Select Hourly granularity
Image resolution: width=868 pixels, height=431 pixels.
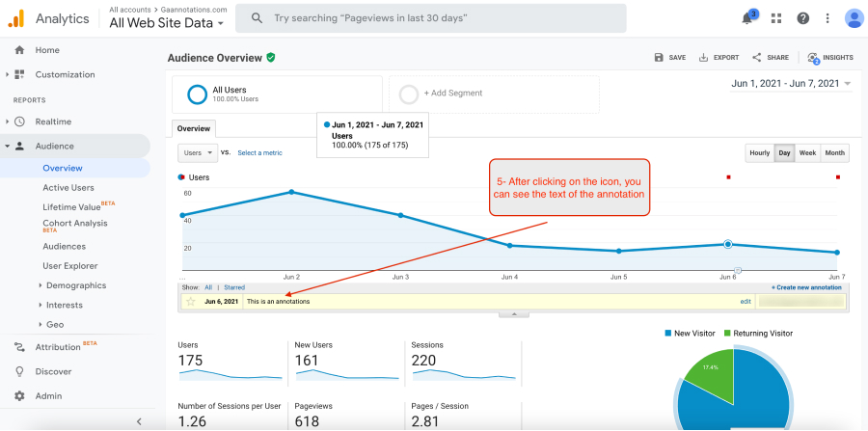pos(760,153)
